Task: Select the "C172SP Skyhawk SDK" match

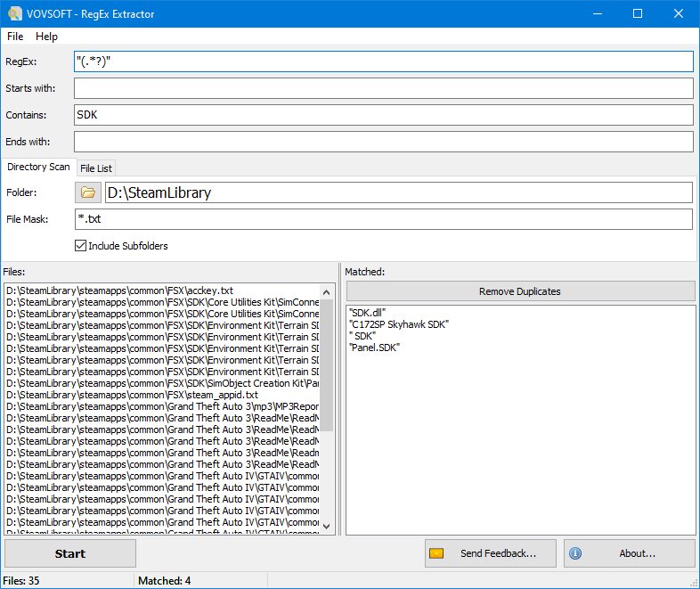Action: (x=399, y=324)
